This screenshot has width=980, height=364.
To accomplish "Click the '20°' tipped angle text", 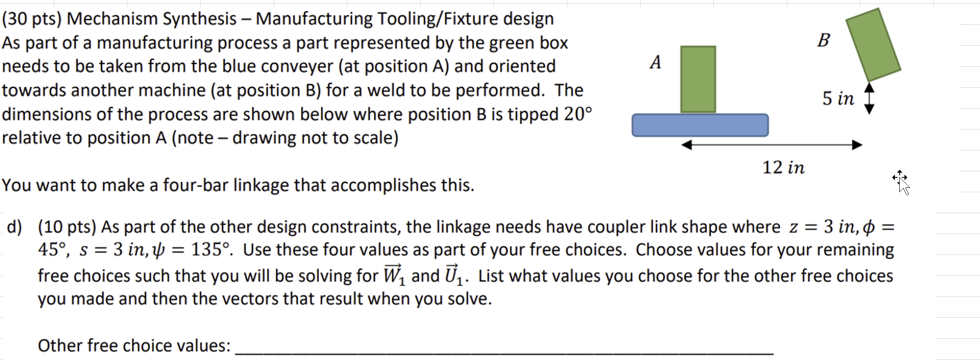I will [x=578, y=114].
